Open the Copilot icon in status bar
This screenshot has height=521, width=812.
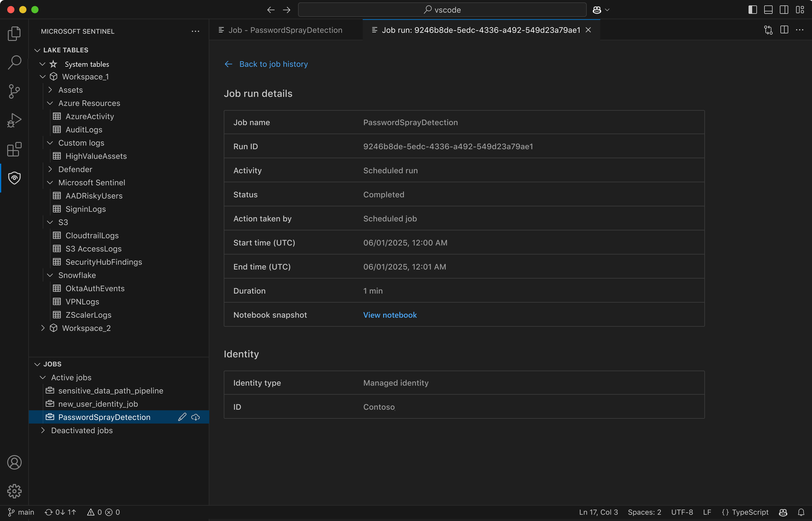click(x=783, y=512)
